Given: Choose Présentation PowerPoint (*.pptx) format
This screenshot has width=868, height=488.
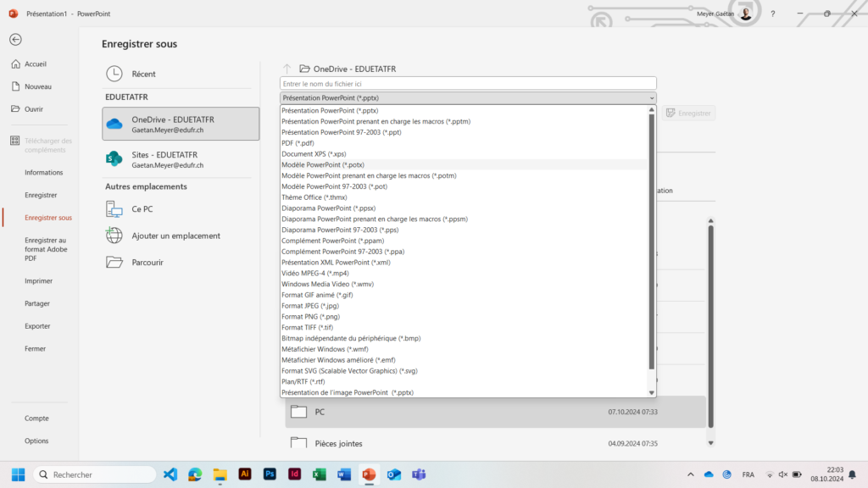Looking at the screenshot, I should click(464, 111).
